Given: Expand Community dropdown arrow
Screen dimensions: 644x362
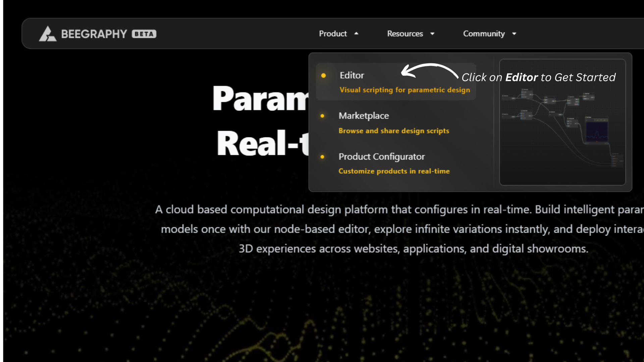Looking at the screenshot, I should 514,34.
